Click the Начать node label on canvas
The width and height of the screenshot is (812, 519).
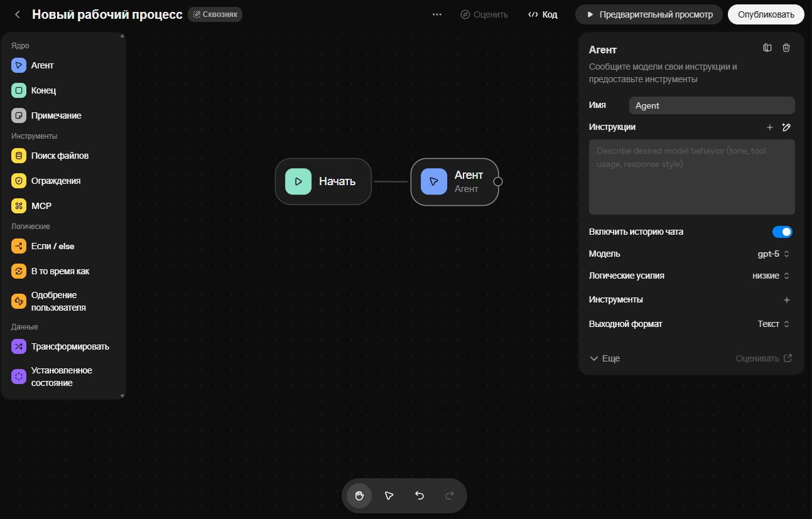click(x=337, y=181)
